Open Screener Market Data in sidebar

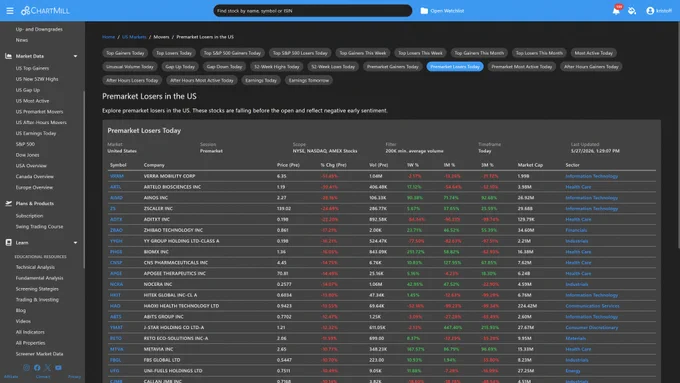39,354
